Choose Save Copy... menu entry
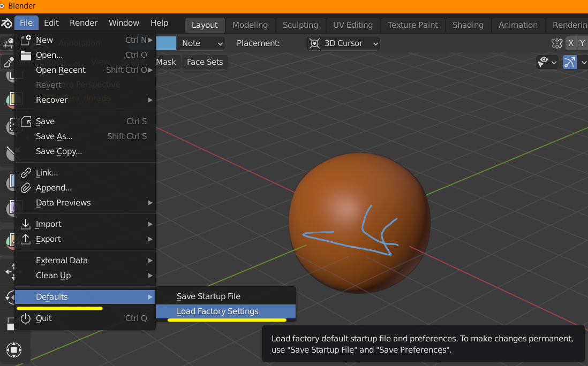588x366 pixels. [x=86, y=151]
